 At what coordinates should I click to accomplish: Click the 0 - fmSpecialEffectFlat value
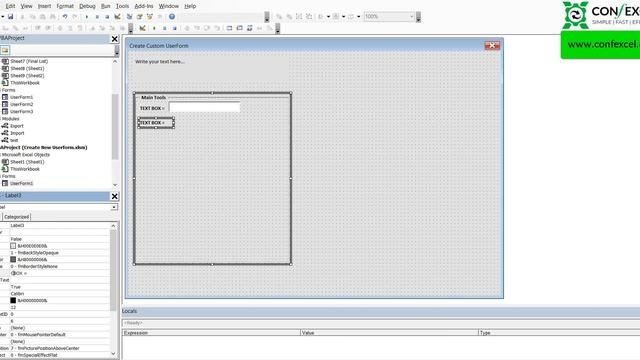pyautogui.click(x=34, y=355)
